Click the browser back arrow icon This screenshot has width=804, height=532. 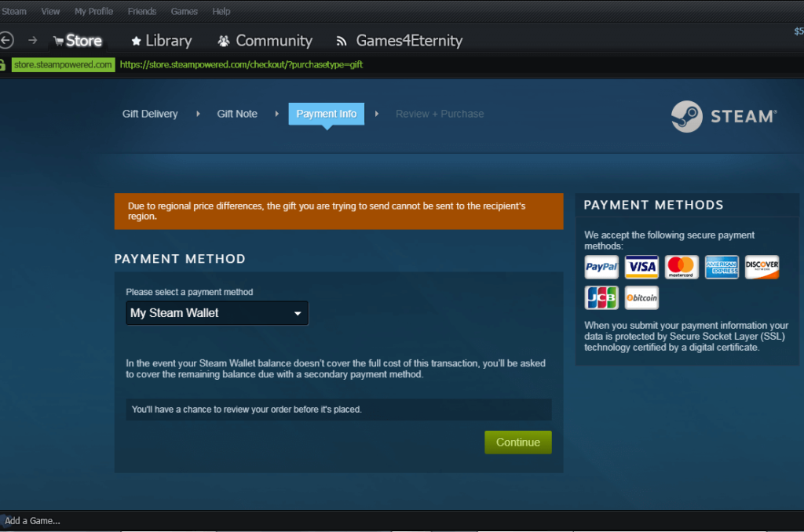(6, 40)
